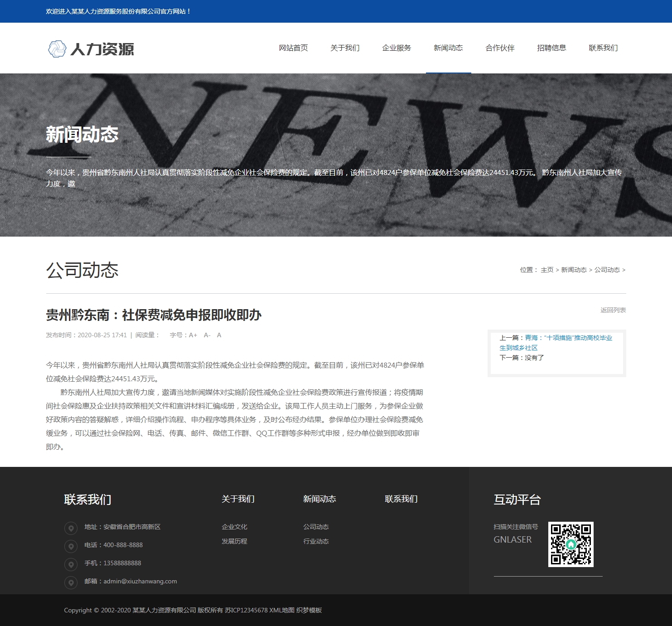Open 网站首页 in the navigation menu

point(293,48)
